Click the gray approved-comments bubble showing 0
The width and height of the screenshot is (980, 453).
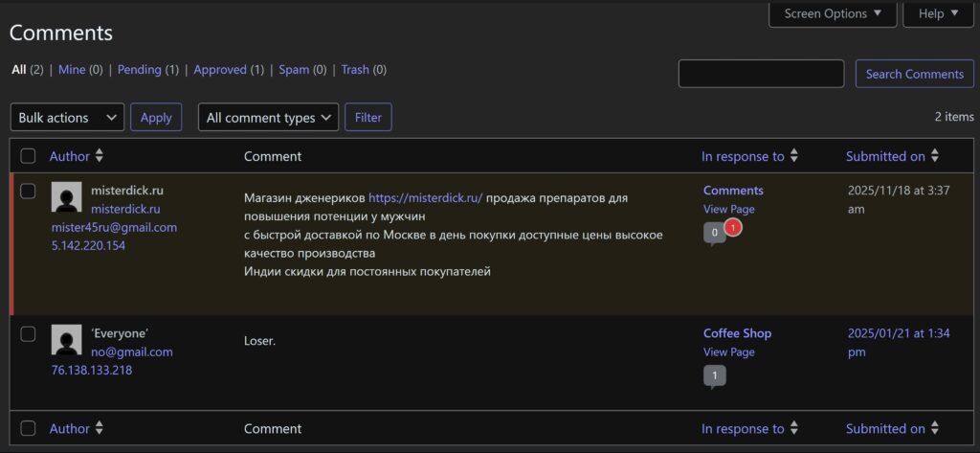[x=714, y=233]
